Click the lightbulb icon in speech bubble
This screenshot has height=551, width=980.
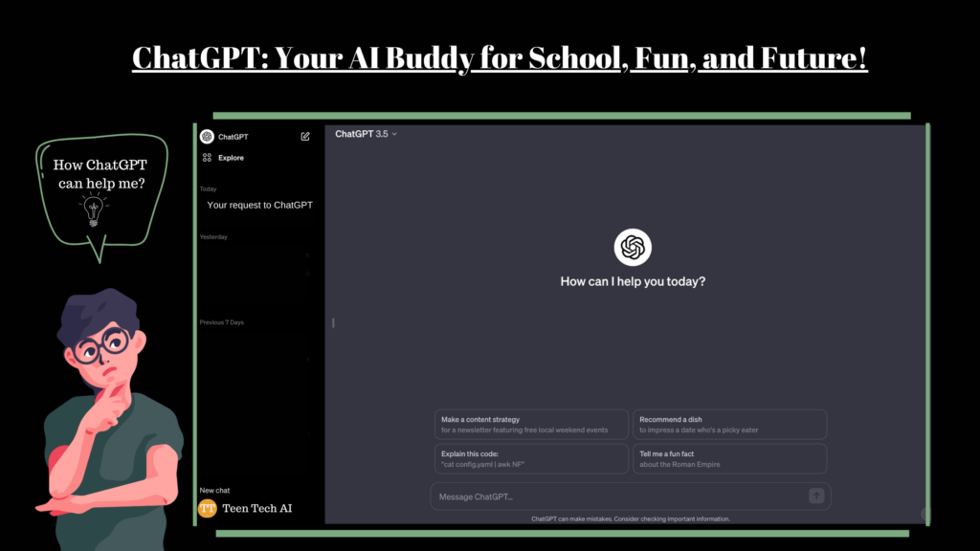(x=94, y=209)
